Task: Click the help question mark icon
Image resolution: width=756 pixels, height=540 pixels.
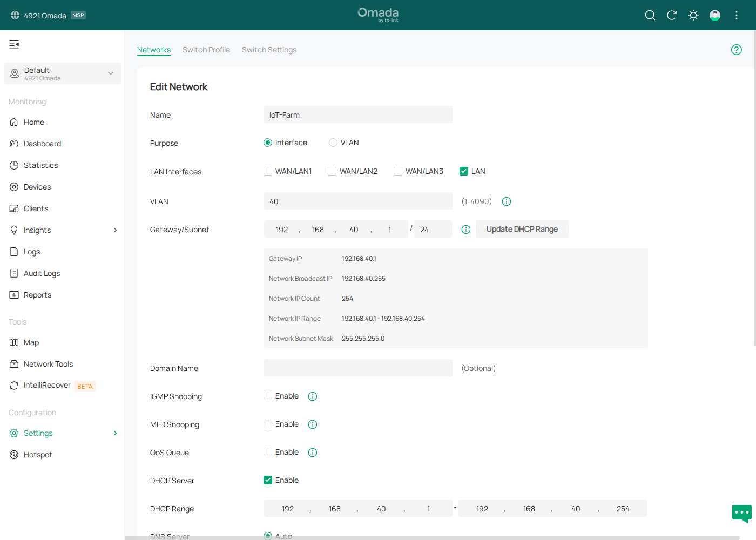Action: click(x=737, y=50)
